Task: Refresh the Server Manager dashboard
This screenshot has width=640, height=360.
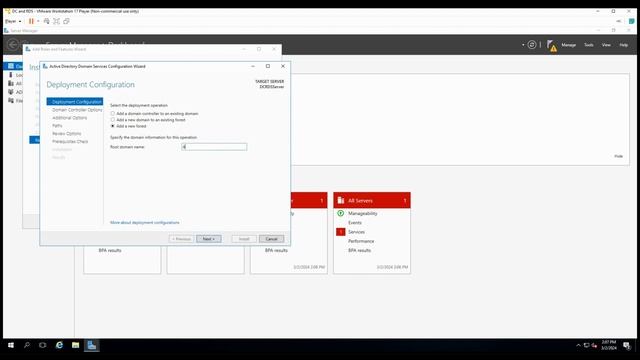Action: (x=531, y=45)
